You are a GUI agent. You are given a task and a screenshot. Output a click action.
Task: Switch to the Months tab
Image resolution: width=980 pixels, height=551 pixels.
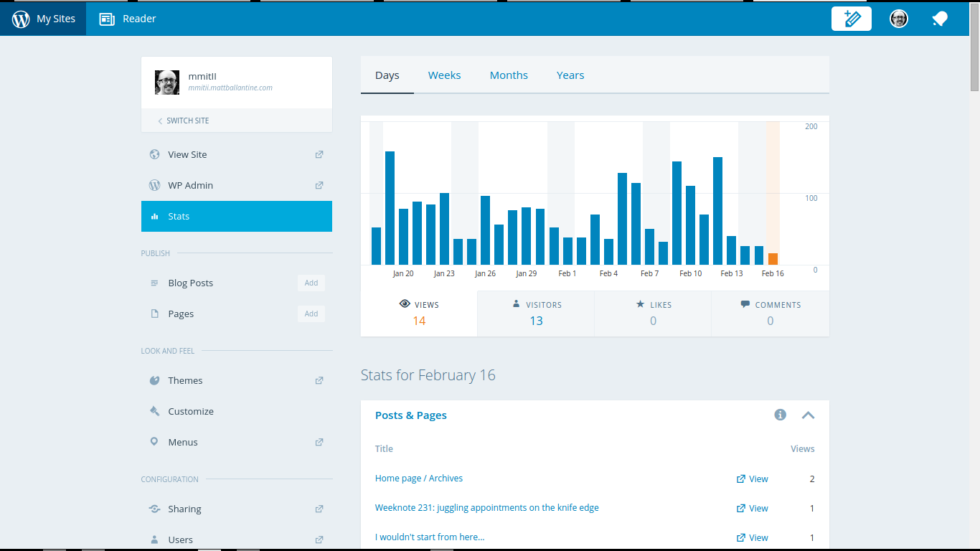coord(509,75)
